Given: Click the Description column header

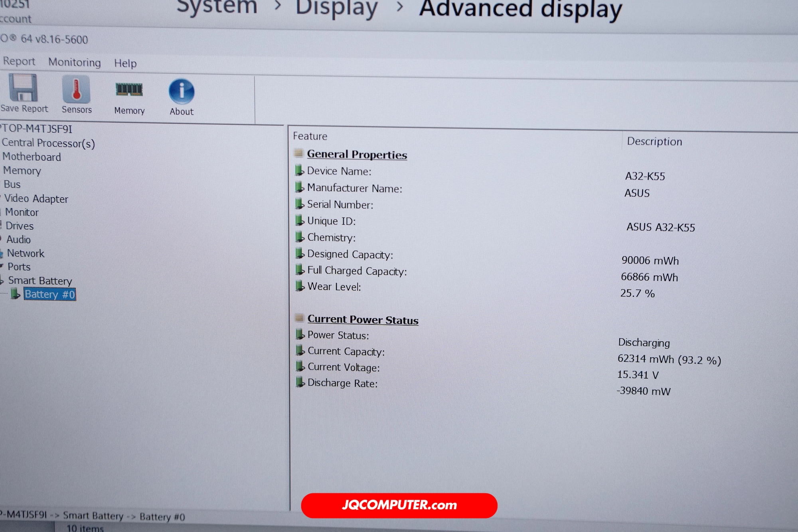Looking at the screenshot, I should click(654, 142).
